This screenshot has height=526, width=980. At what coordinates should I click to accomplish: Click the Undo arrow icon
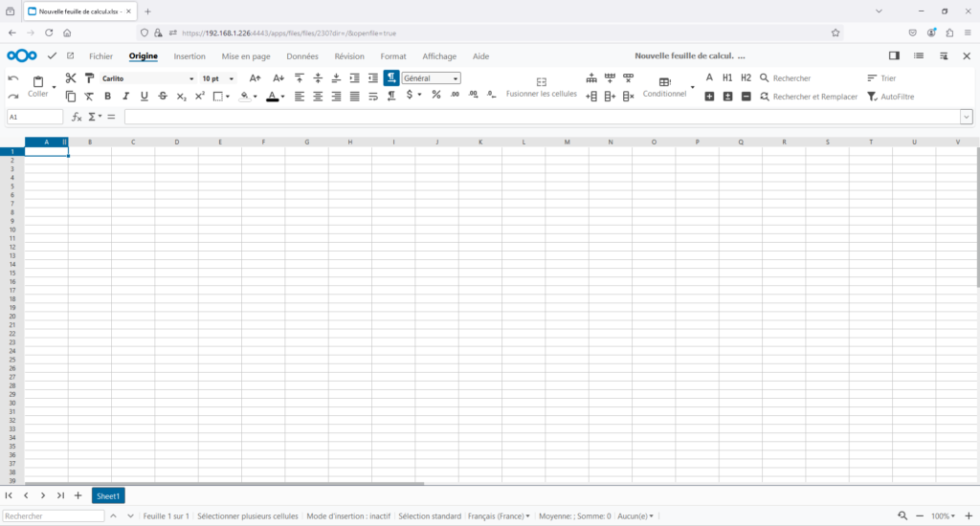pyautogui.click(x=13, y=78)
